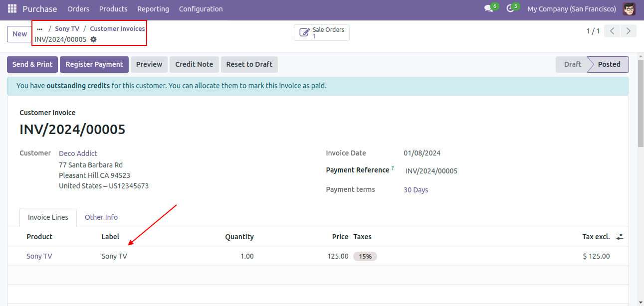Open the apps grid home menu icon

tap(12, 9)
